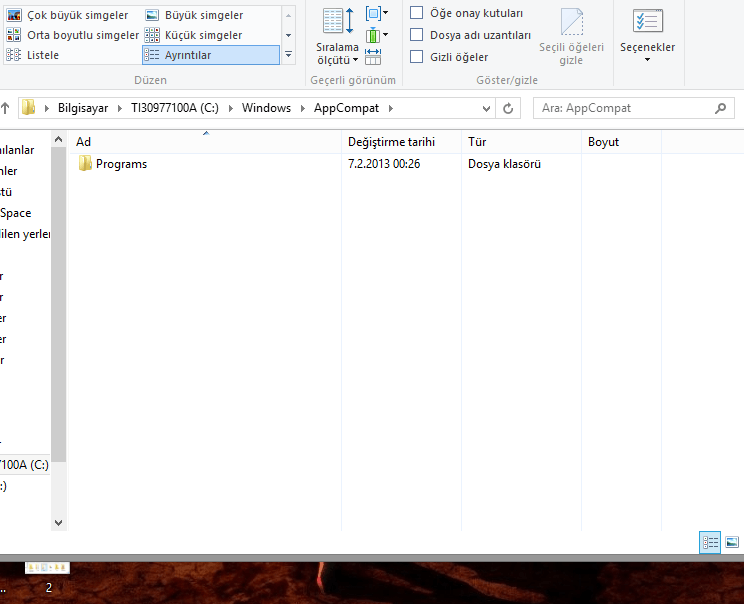The width and height of the screenshot is (744, 604).
Task: Click the navigation pane scrollbar down arrow
Action: 58,522
